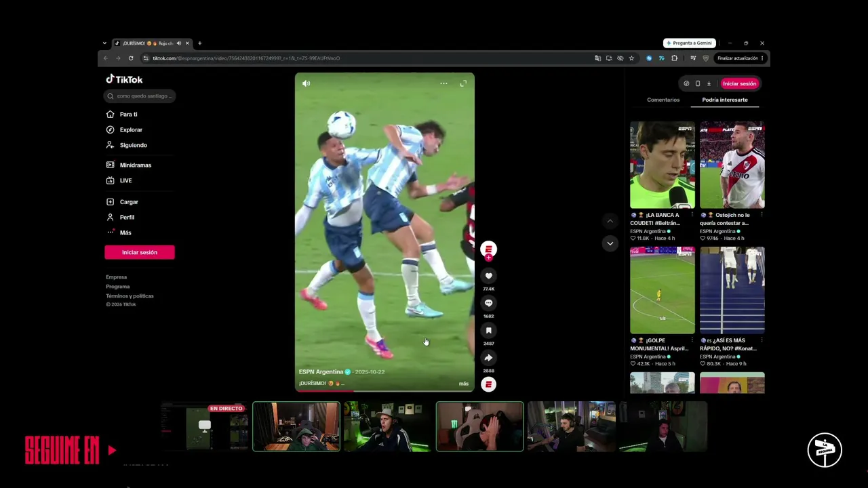
Task: Click the tiktok.com address bar
Action: coord(366,58)
